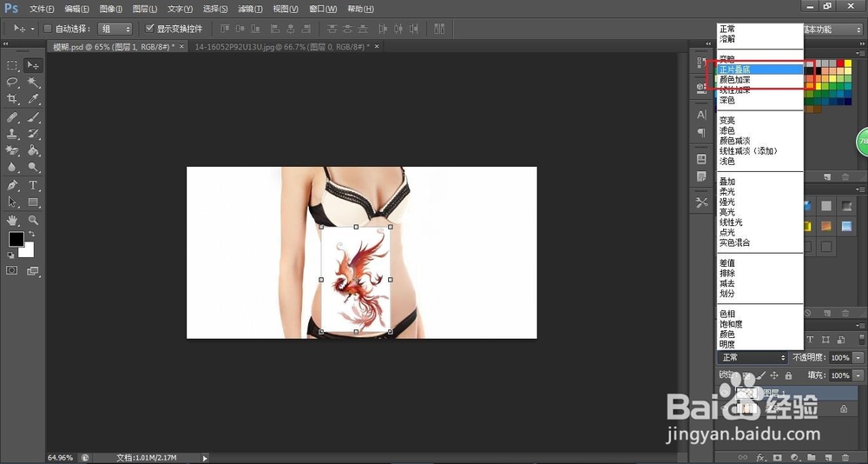Select the 图层 1 layer thumbnail

pos(747,393)
